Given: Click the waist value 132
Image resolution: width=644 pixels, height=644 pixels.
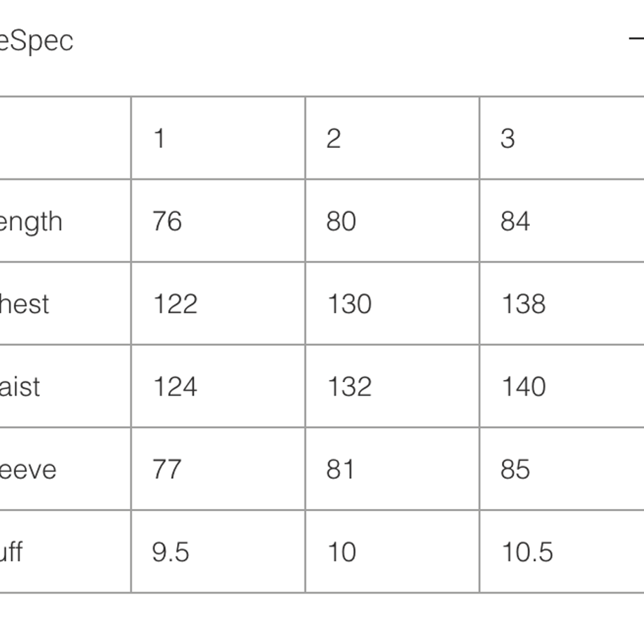Looking at the screenshot, I should point(349,386).
